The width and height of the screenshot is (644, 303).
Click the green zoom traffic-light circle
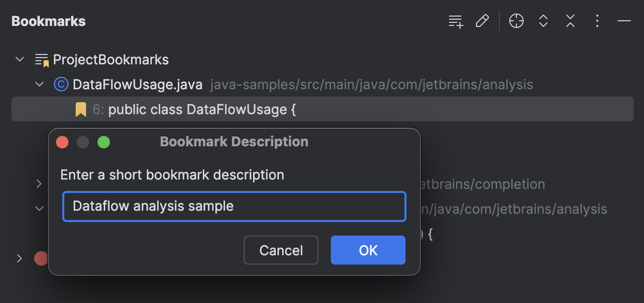point(103,142)
